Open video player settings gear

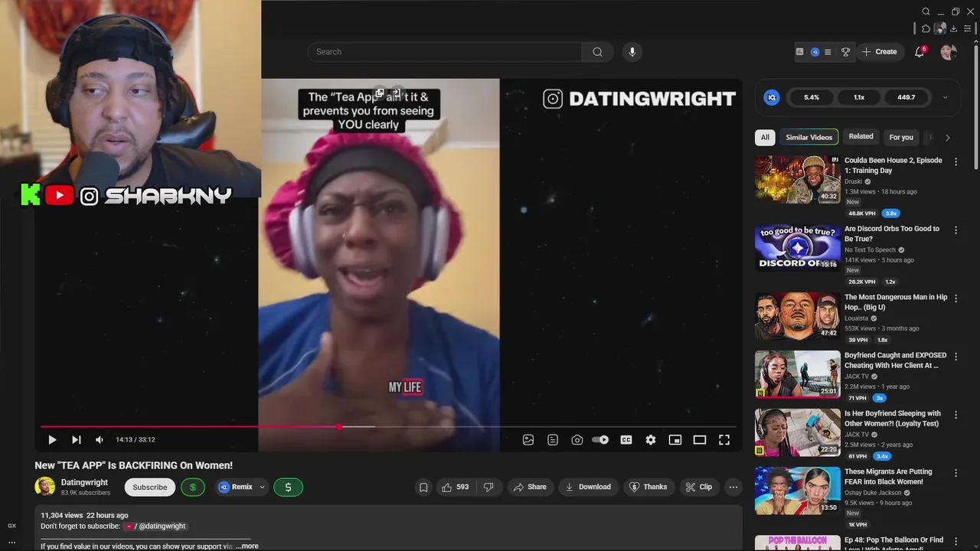[651, 440]
